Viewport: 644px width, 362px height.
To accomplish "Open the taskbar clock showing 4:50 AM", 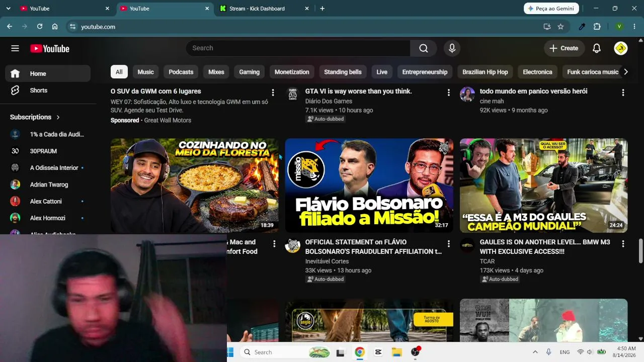I will pyautogui.click(x=624, y=352).
